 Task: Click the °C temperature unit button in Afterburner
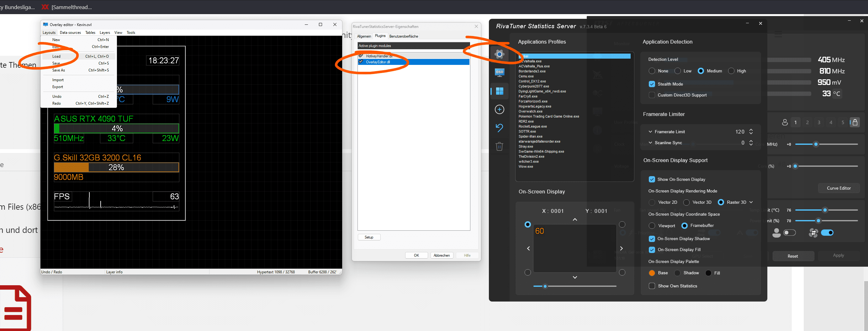click(x=837, y=94)
